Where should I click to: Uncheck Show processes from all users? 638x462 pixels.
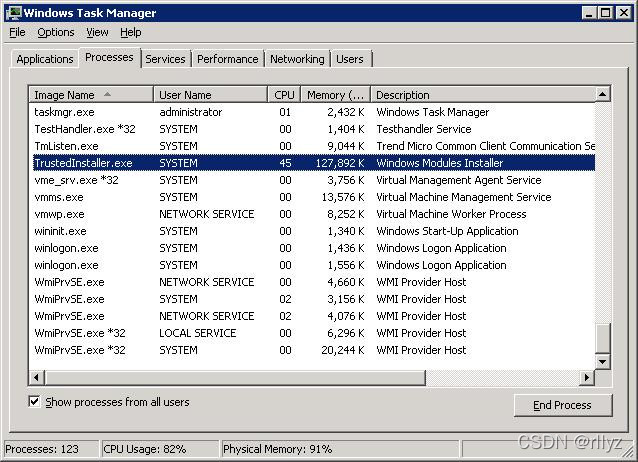tap(34, 402)
